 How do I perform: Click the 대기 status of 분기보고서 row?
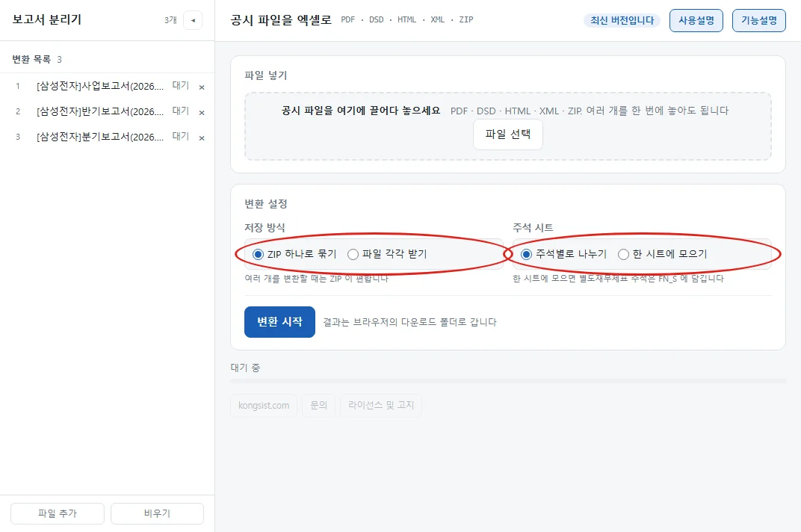[181, 137]
